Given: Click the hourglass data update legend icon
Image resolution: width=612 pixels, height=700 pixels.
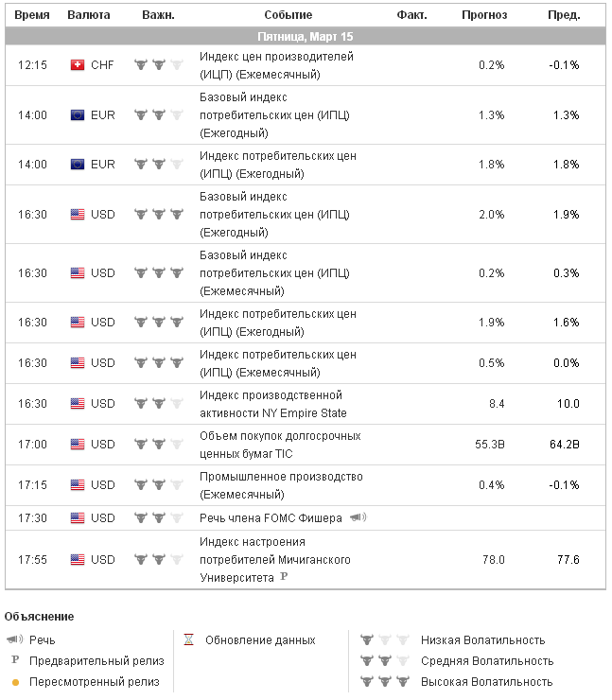Looking at the screenshot, I should click(188, 640).
